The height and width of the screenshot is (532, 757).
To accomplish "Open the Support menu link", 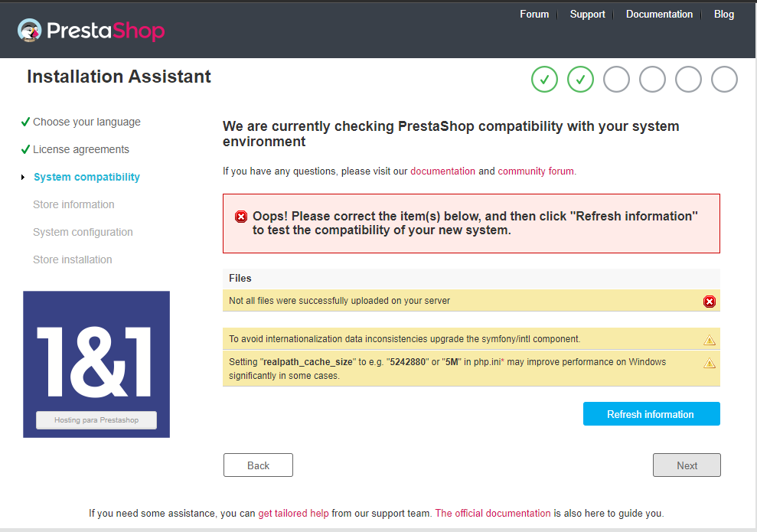I will (x=587, y=15).
